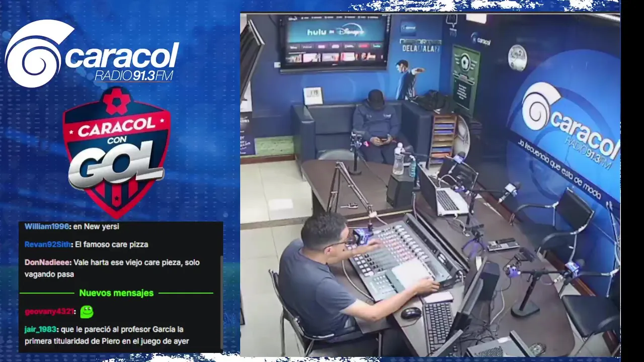Click the Caracol wall logo in studio feed

[570, 126]
